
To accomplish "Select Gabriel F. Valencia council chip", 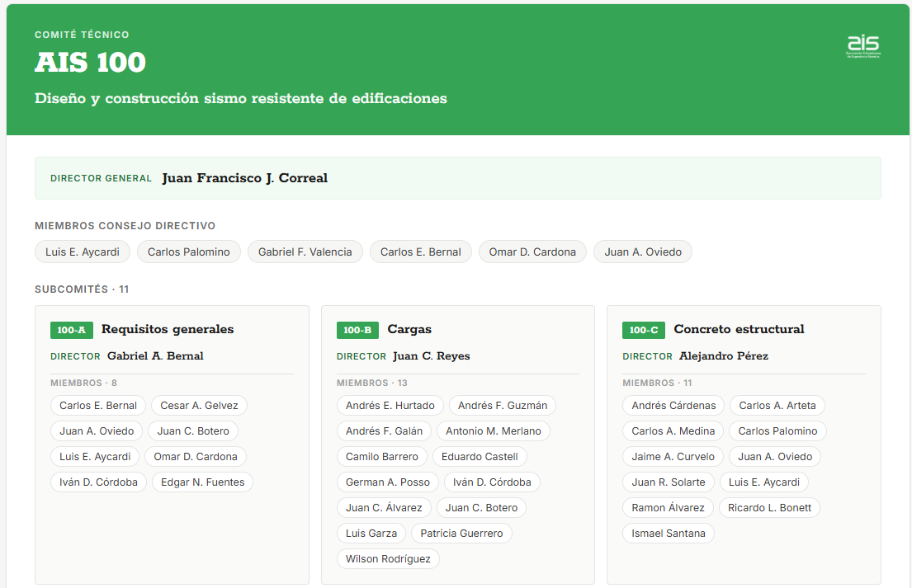I will pos(305,252).
